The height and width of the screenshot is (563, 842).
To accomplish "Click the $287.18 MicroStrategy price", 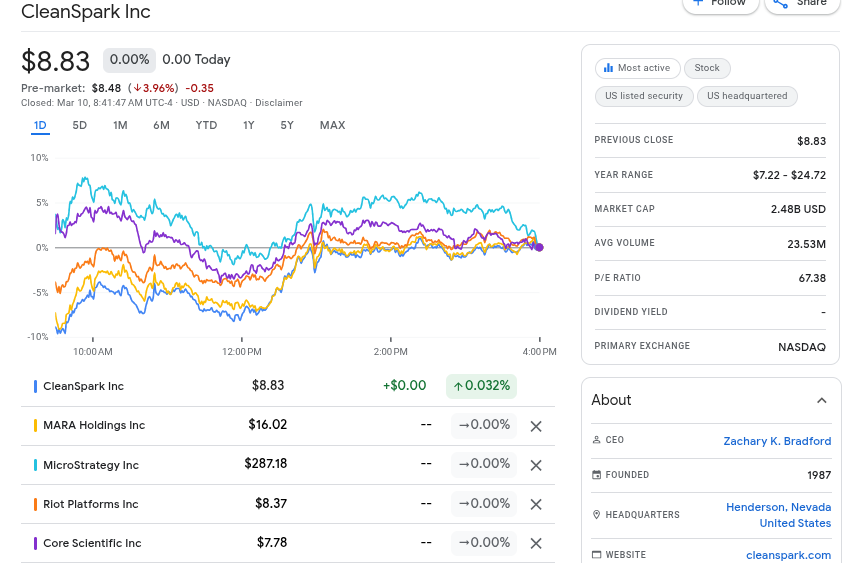I will pos(265,464).
